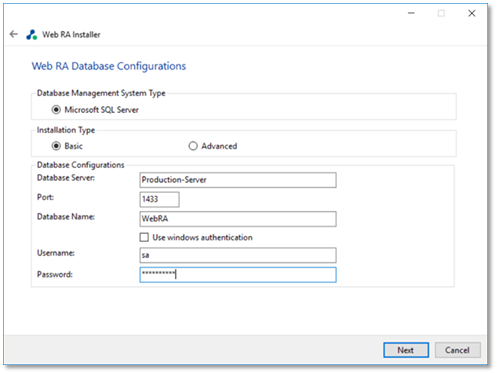Viewport: 497px width, 374px height.
Task: Click the Cancel button
Action: [457, 350]
